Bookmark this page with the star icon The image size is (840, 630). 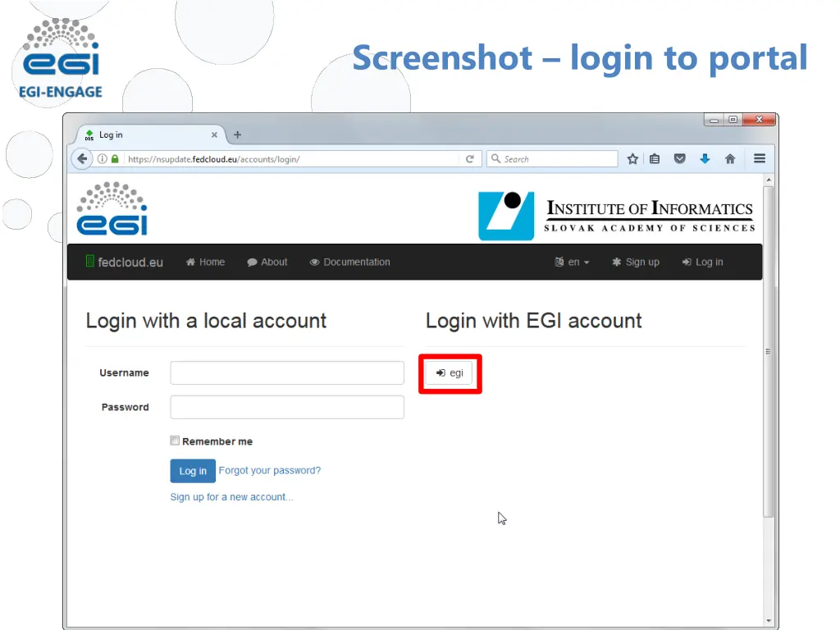(x=632, y=158)
